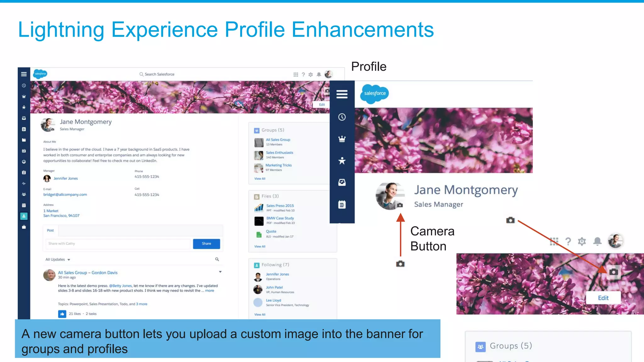This screenshot has height=362, width=644.
Task: Click the help question mark in the small header
Action: [303, 74]
